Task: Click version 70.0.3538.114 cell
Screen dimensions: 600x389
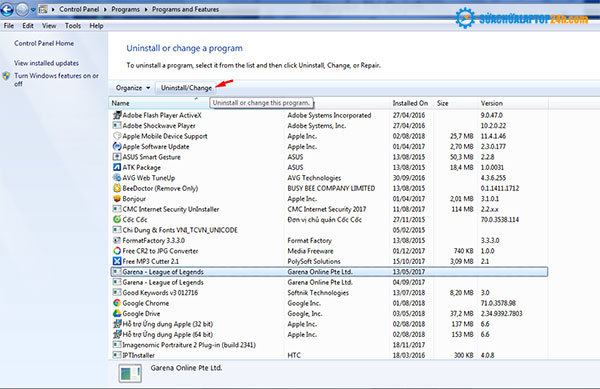Action: pos(500,220)
